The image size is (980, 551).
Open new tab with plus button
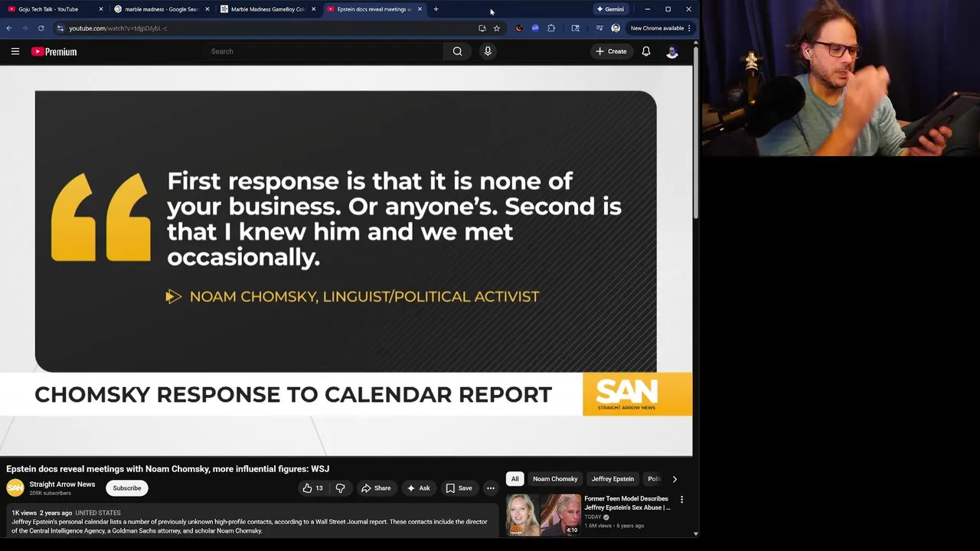point(436,9)
